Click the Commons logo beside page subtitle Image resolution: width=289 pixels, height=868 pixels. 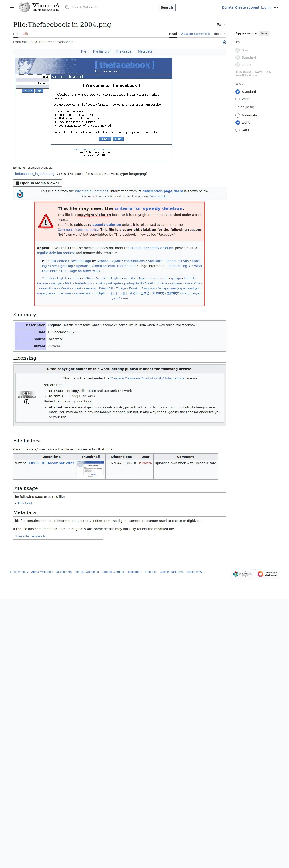click(224, 42)
